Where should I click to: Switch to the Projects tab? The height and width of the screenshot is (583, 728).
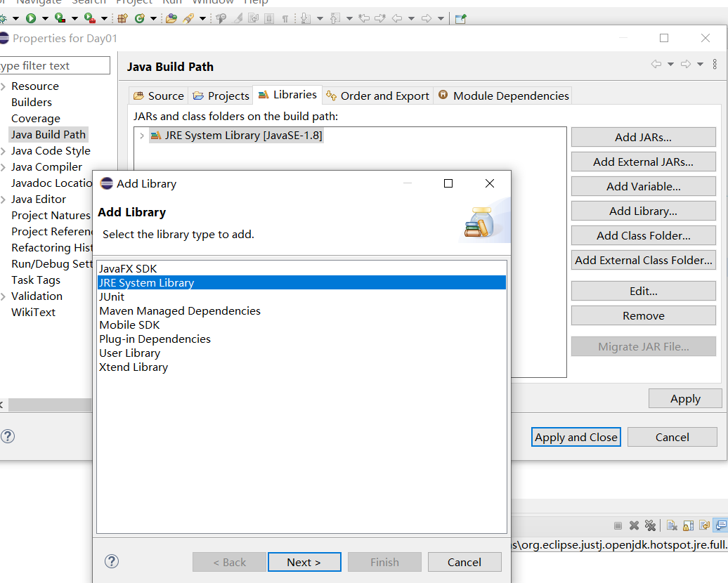coord(221,96)
